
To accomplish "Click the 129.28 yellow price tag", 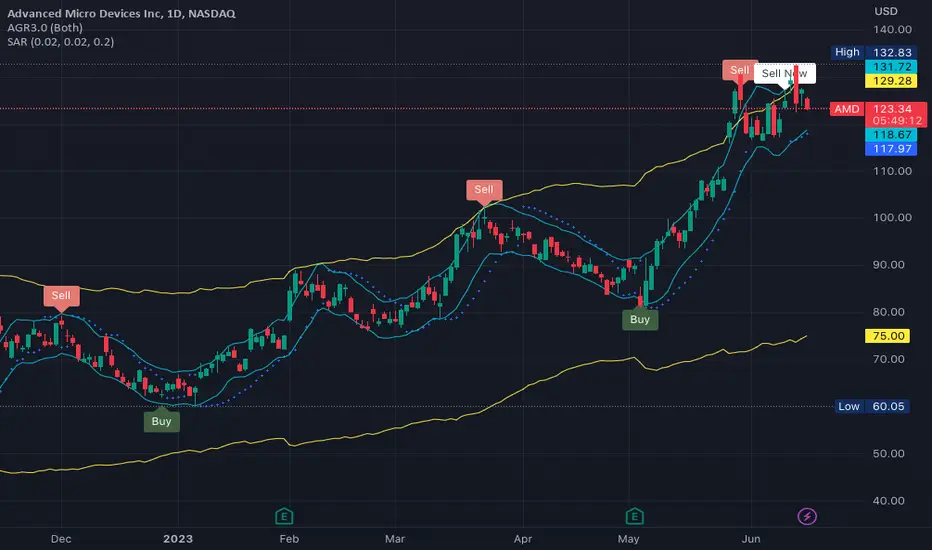I will (892, 81).
